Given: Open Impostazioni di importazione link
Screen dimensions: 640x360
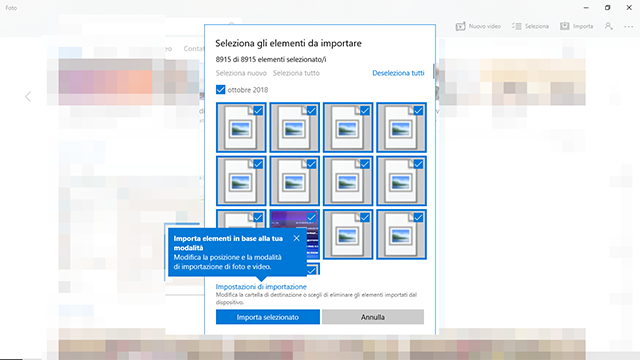Looking at the screenshot, I should 261,287.
